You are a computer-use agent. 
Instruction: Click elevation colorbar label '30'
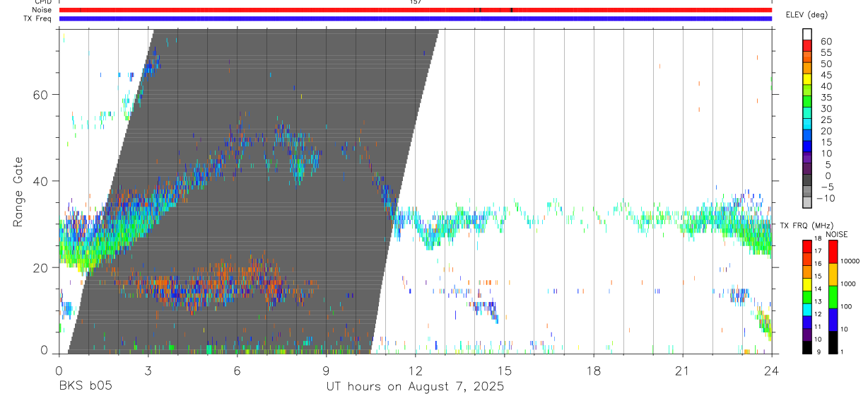pos(826,109)
